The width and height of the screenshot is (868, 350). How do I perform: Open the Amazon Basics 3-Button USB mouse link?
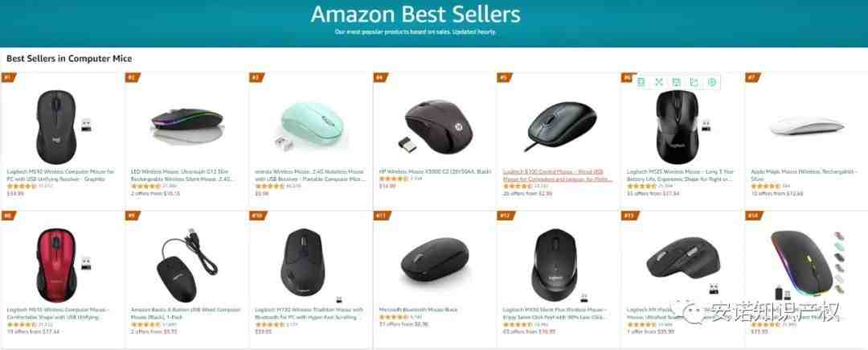tap(186, 314)
